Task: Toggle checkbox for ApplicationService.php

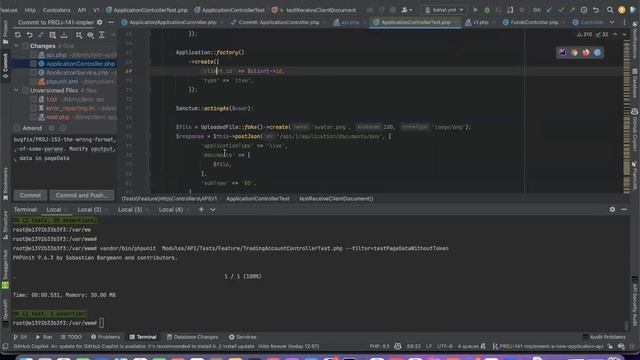Action: [33, 73]
